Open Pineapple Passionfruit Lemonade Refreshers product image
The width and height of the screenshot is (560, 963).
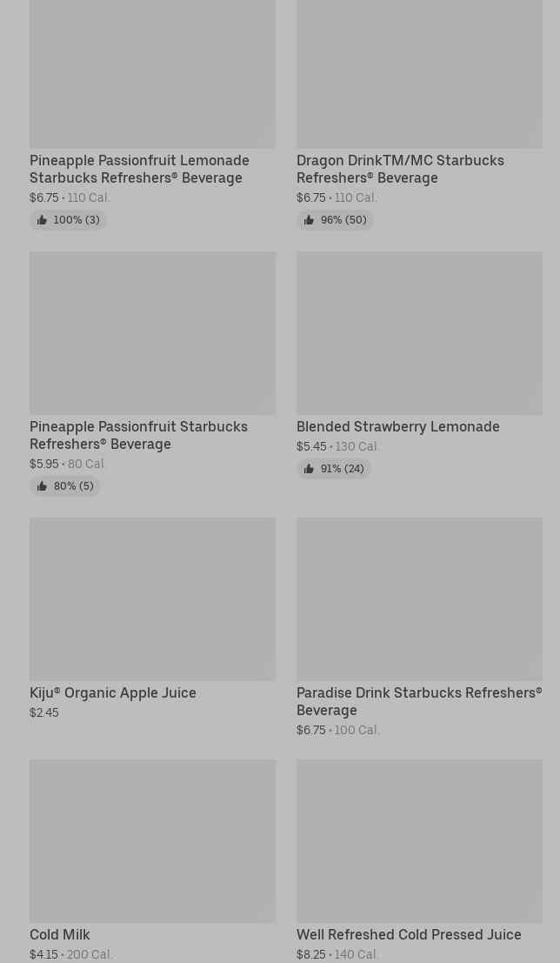[x=152, y=74]
